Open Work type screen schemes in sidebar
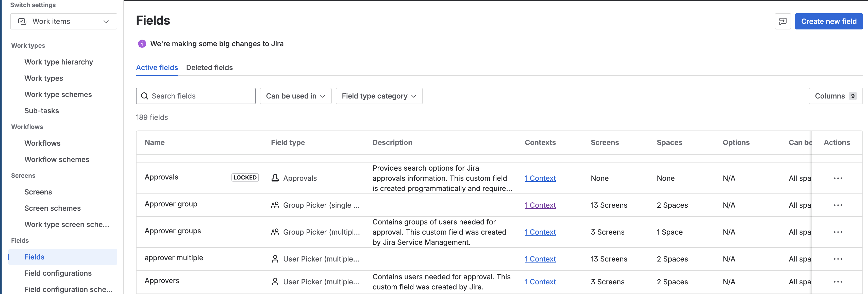Screen dimensions: 868x294 (x=67, y=224)
